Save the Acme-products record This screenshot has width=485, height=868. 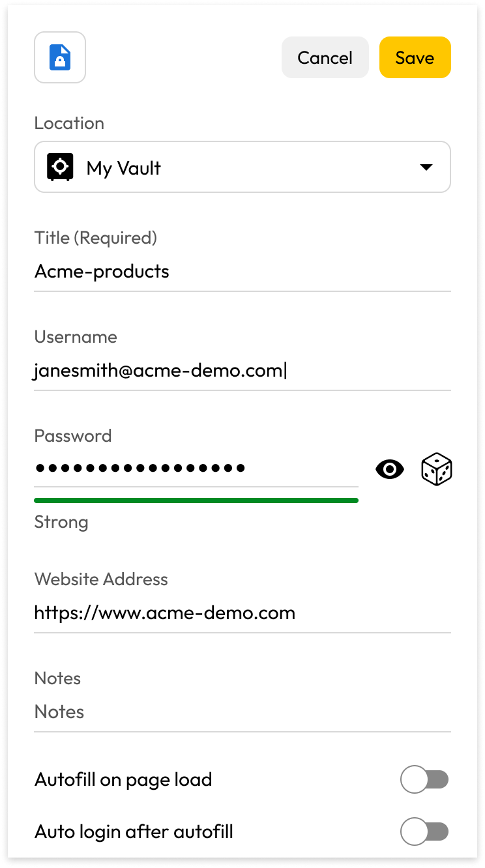coord(415,57)
